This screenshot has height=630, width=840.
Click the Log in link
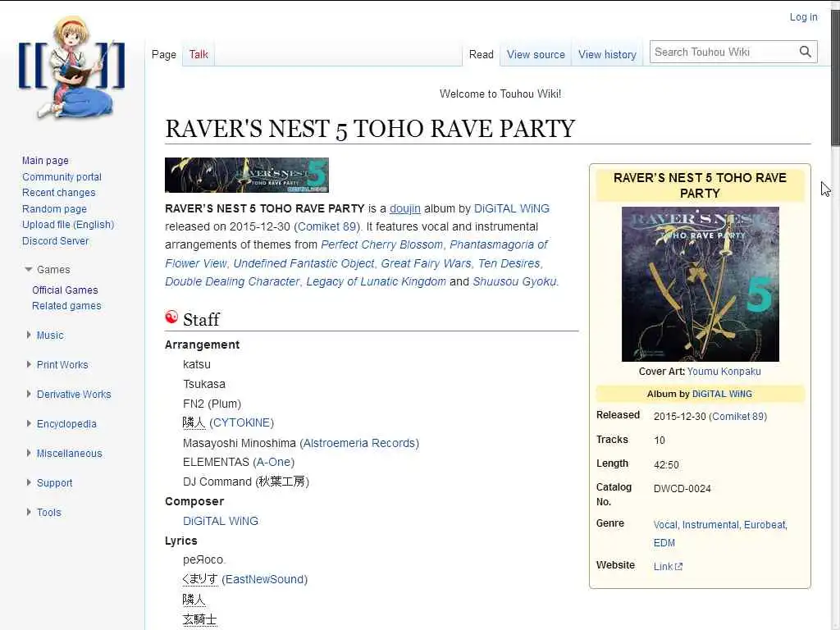pos(804,17)
